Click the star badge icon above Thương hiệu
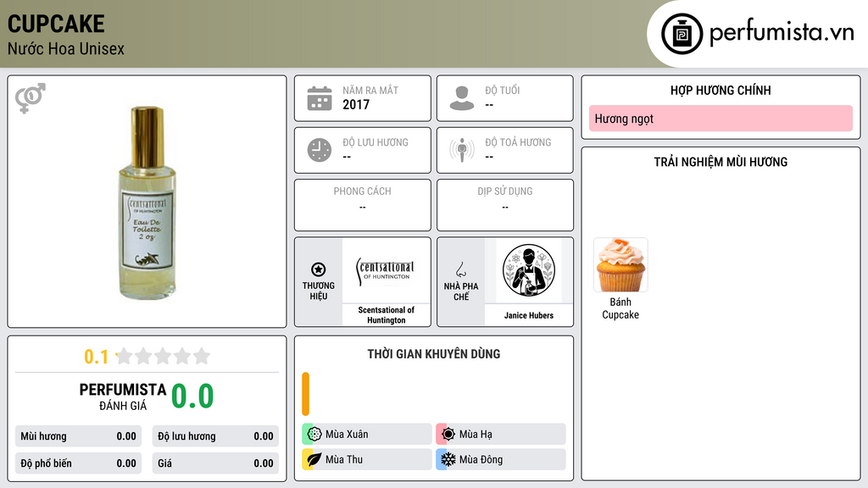The width and height of the screenshot is (868, 488). pyautogui.click(x=319, y=269)
